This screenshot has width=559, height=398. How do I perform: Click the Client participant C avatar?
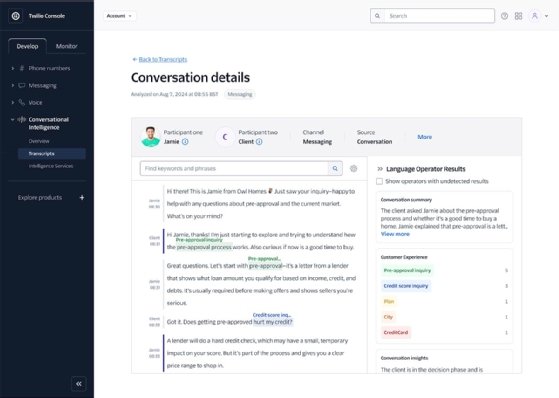pos(225,137)
